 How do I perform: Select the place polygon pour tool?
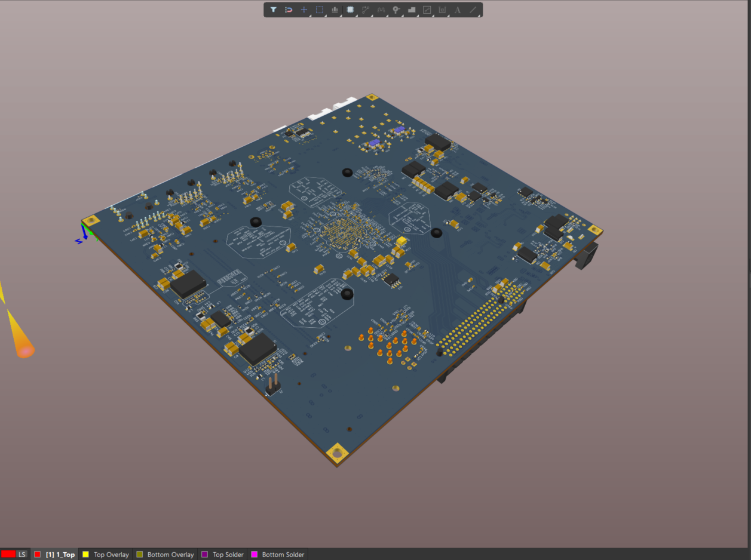coord(412,10)
